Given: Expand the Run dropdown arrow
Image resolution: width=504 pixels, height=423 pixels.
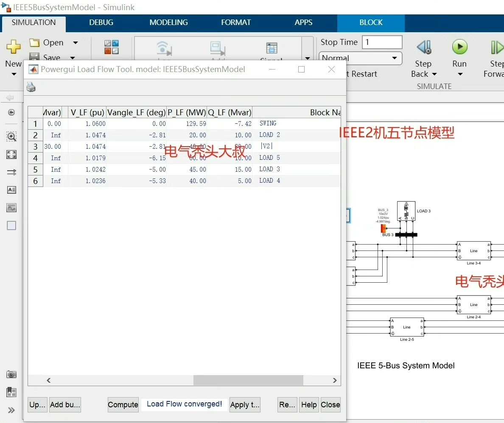Looking at the screenshot, I should tap(460, 74).
